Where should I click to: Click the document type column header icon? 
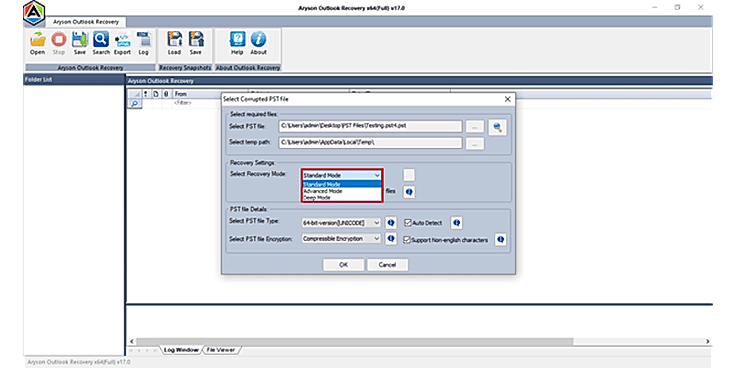(x=156, y=94)
